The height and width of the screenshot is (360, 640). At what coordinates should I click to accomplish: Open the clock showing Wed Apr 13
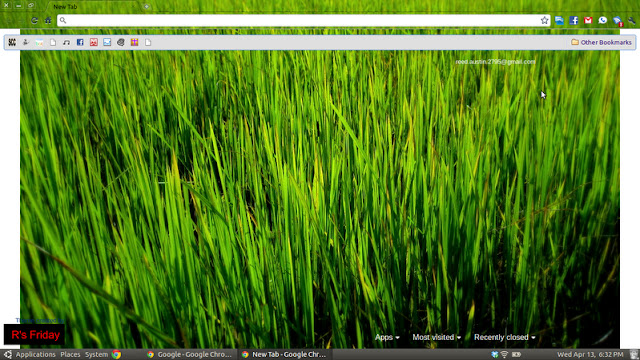590,354
